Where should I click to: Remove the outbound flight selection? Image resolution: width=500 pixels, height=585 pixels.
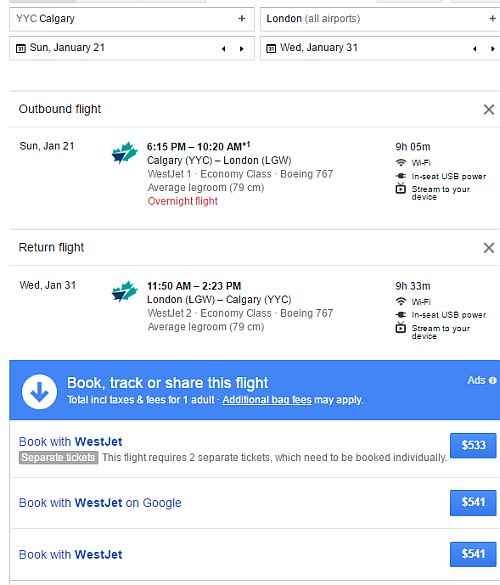point(489,109)
